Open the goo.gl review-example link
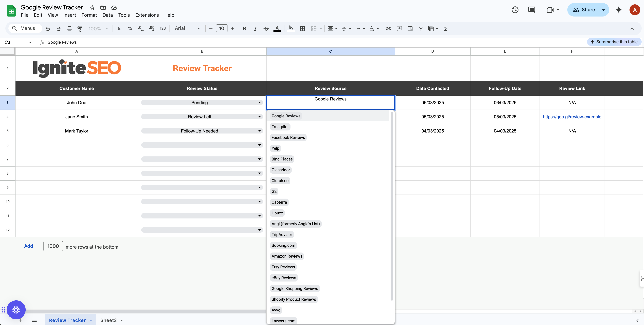 pyautogui.click(x=572, y=117)
